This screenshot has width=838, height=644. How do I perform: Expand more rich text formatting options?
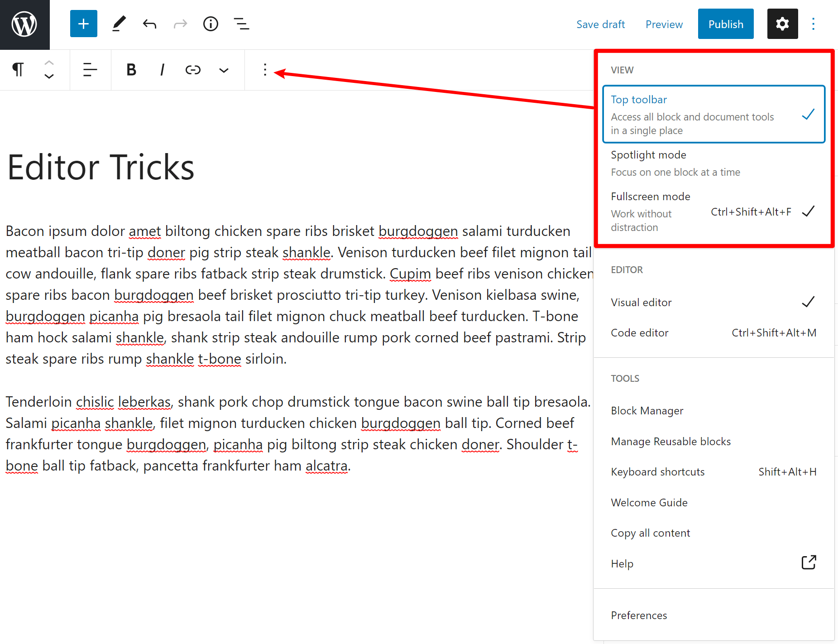(x=224, y=70)
